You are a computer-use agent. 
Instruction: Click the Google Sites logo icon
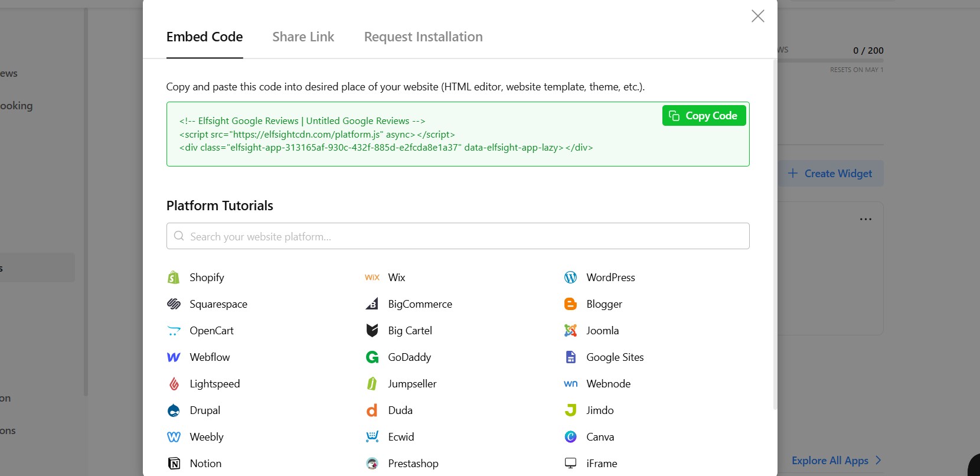click(570, 357)
